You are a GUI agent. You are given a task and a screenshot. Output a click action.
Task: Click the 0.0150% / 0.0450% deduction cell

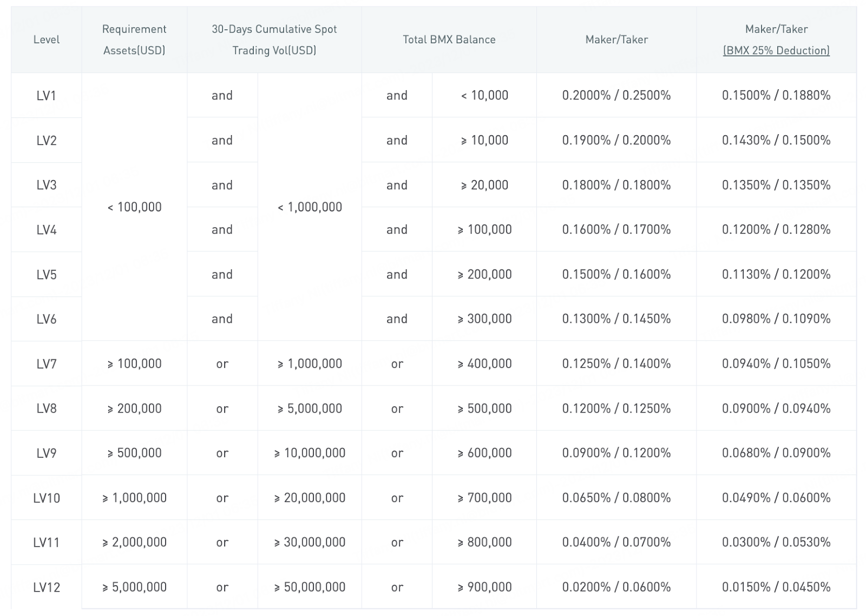tap(775, 587)
